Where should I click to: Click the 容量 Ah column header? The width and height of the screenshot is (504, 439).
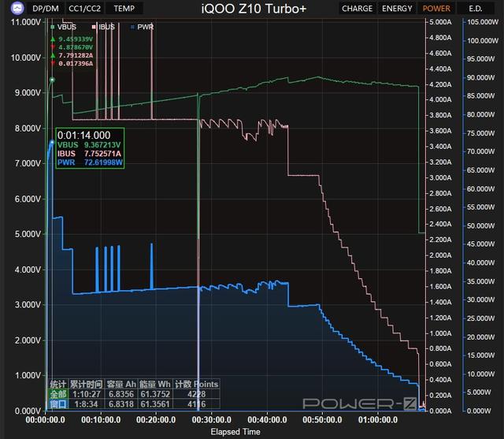[x=121, y=384]
